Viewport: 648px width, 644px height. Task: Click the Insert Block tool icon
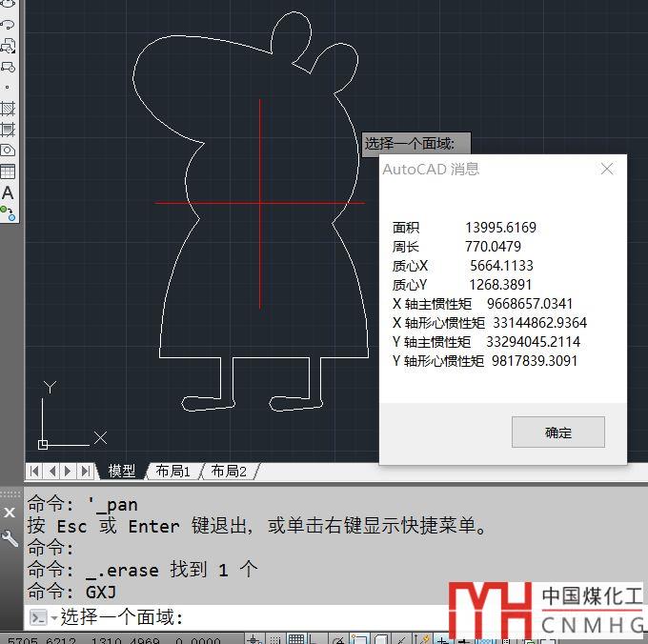point(8,45)
